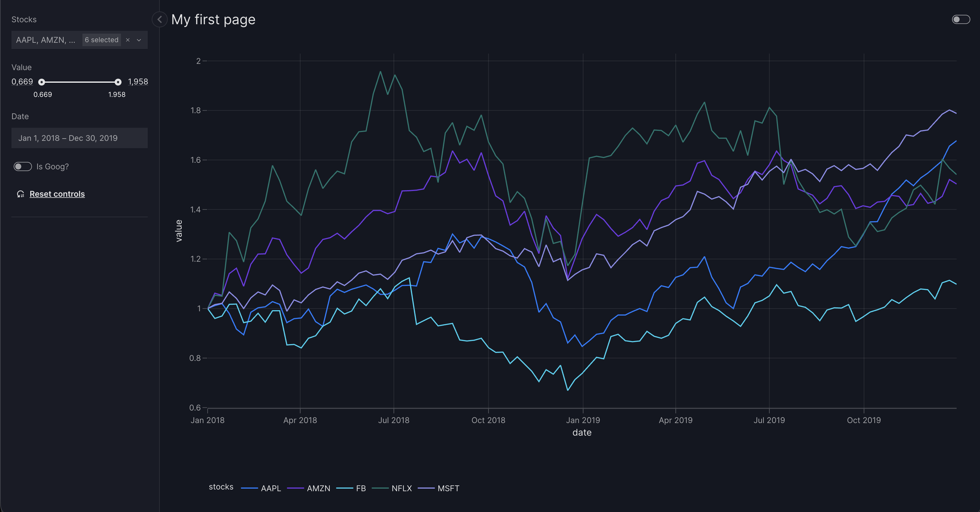Click the minimum Value slider handle
This screenshot has height=512, width=980.
42,82
